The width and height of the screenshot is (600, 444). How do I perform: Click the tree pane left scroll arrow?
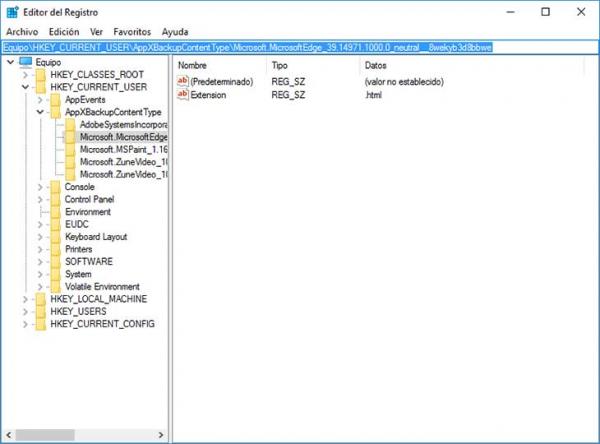pos(8,435)
